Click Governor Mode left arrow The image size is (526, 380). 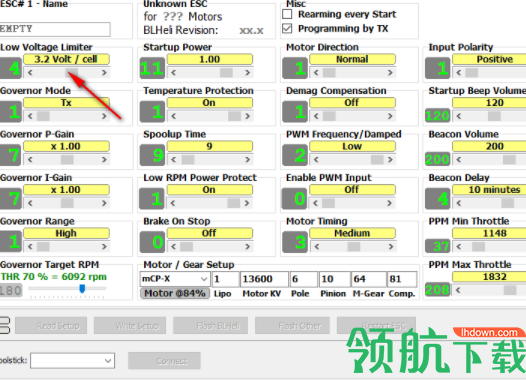pos(30,116)
